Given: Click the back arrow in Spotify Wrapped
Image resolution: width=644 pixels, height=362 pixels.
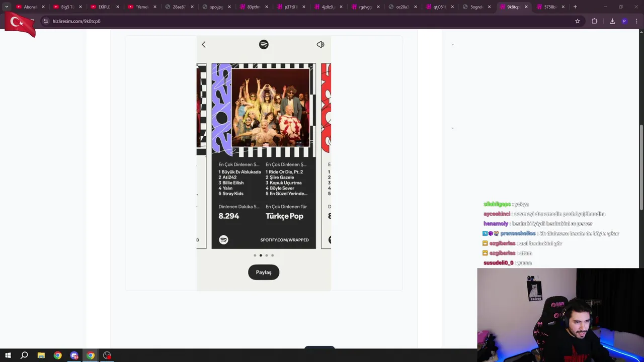Looking at the screenshot, I should (204, 44).
